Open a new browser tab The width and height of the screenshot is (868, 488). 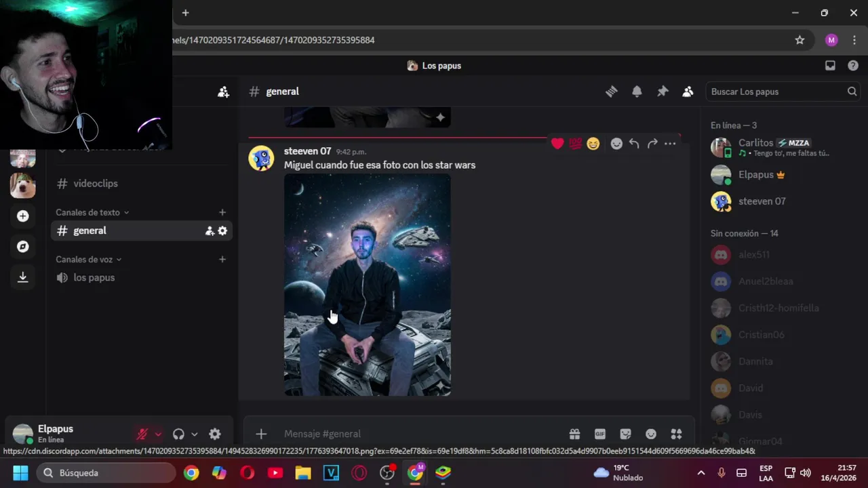[x=185, y=13]
